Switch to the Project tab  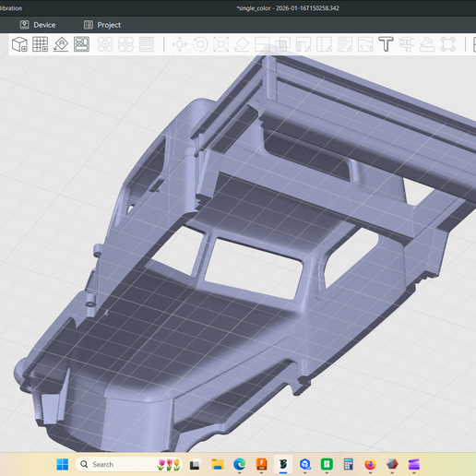click(102, 25)
